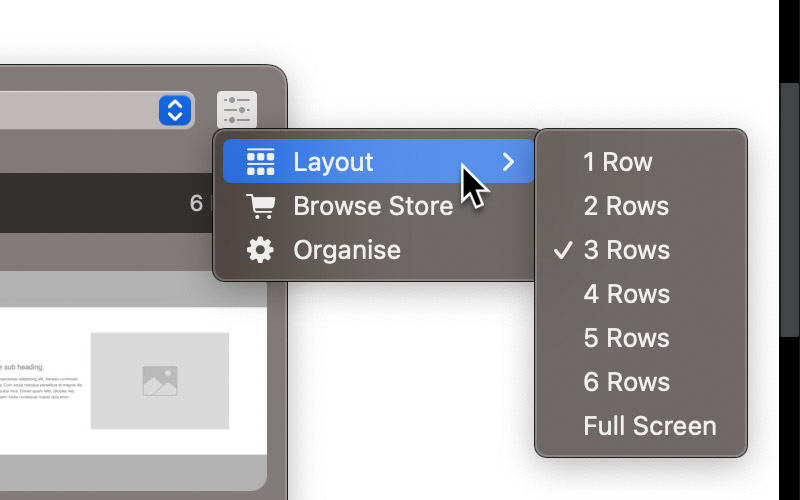Click the Browse Store cart icon

tap(261, 206)
